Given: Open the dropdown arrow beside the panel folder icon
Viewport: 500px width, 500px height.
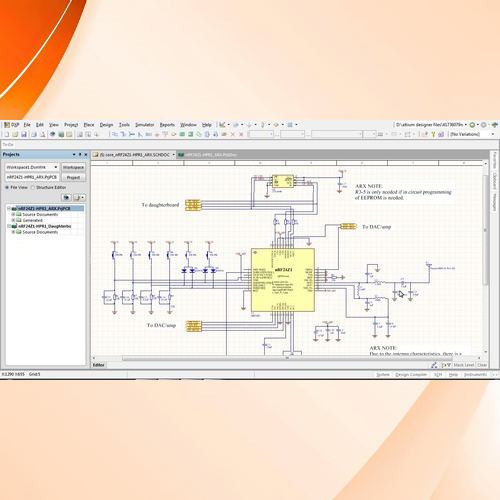Looking at the screenshot, I should [83, 198].
